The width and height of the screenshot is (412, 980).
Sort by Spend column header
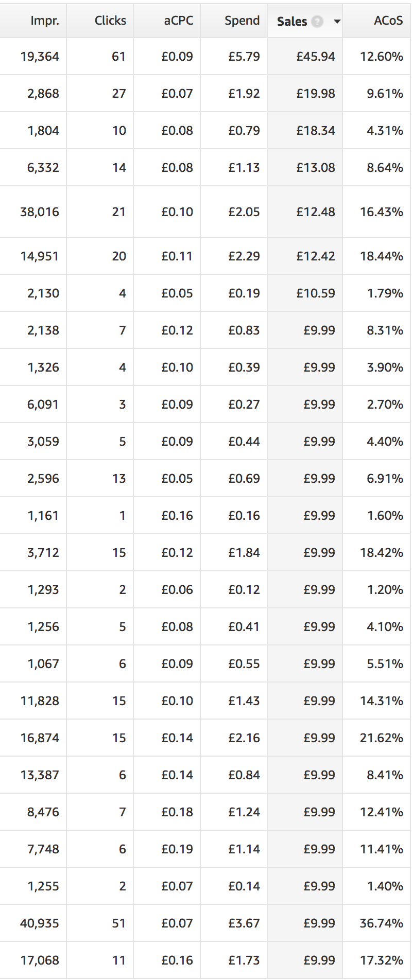pos(242,21)
